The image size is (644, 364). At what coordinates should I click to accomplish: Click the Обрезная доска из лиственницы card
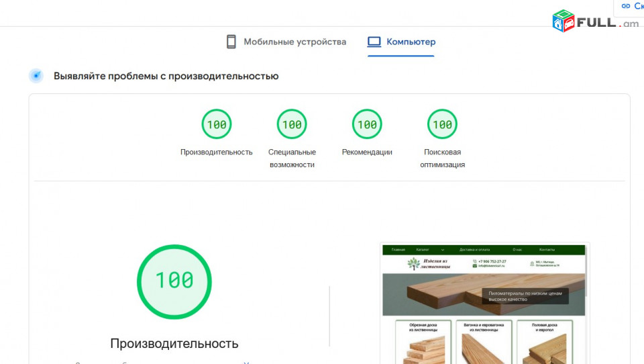pyautogui.click(x=423, y=343)
